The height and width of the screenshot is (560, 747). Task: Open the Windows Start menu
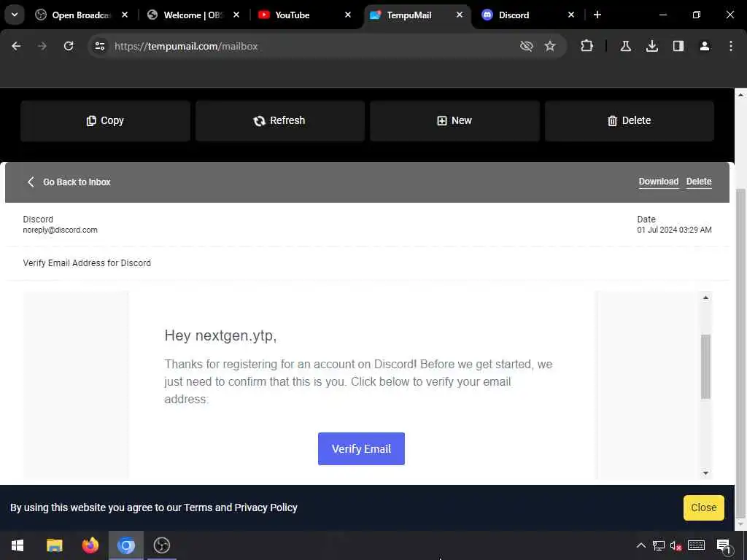click(18, 545)
